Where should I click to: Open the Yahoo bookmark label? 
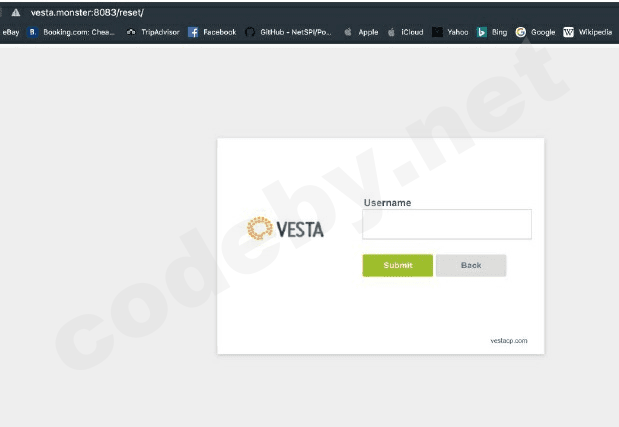click(x=458, y=32)
